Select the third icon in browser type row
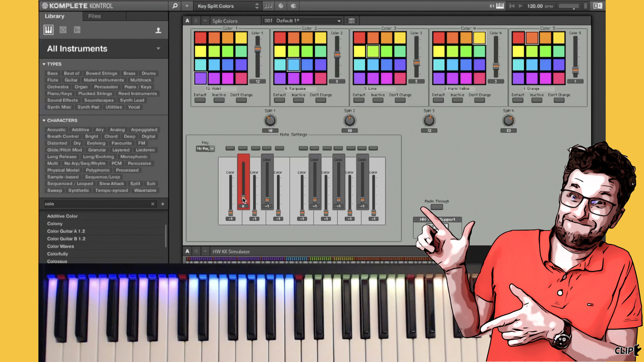The height and width of the screenshot is (362, 644). [x=77, y=30]
